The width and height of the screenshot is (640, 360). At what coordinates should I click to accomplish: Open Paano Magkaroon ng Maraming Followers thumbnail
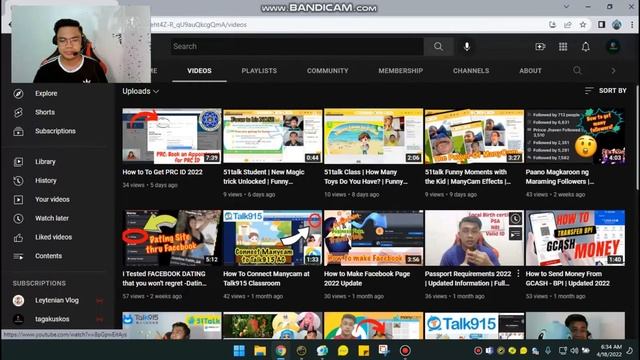click(575, 136)
